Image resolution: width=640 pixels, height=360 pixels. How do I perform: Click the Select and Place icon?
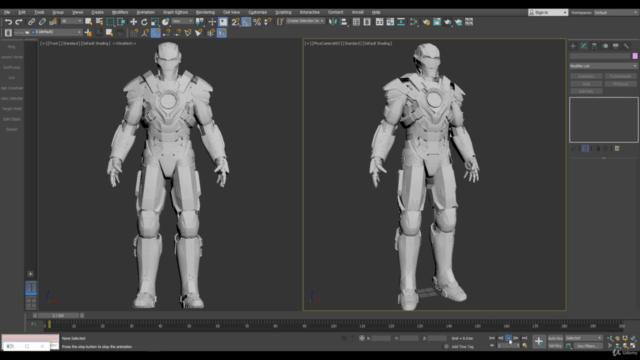tap(165, 22)
